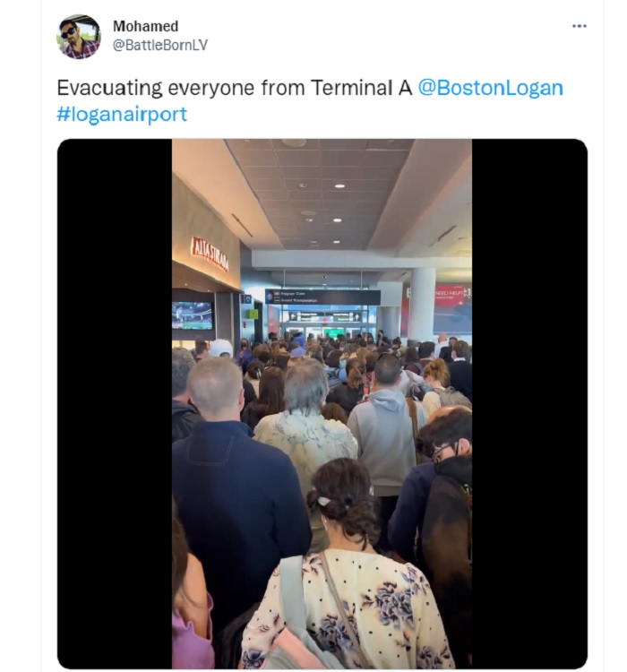Viewport: 627px width, 672px height.
Task: Click Mohamed's profile avatar picture
Action: pyautogui.click(x=79, y=37)
